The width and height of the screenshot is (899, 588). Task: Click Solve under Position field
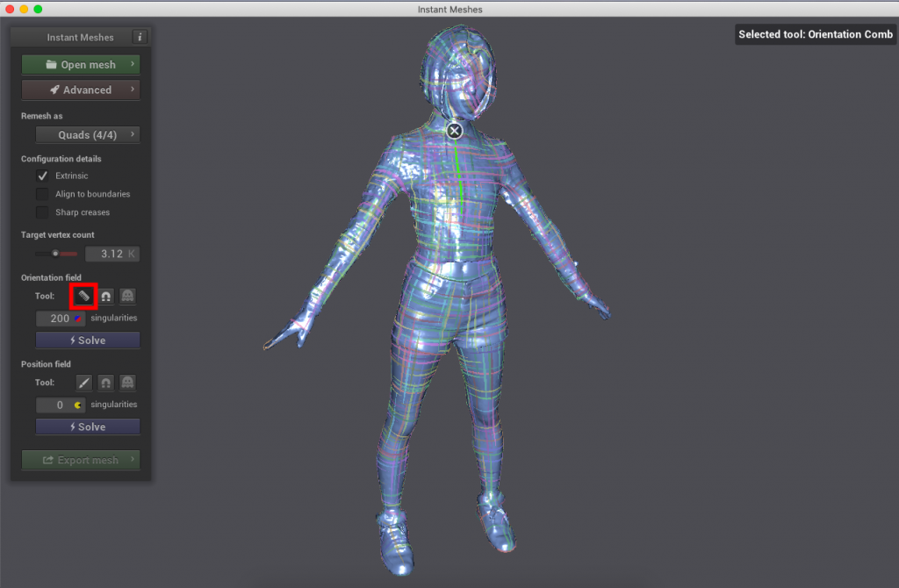pyautogui.click(x=87, y=427)
